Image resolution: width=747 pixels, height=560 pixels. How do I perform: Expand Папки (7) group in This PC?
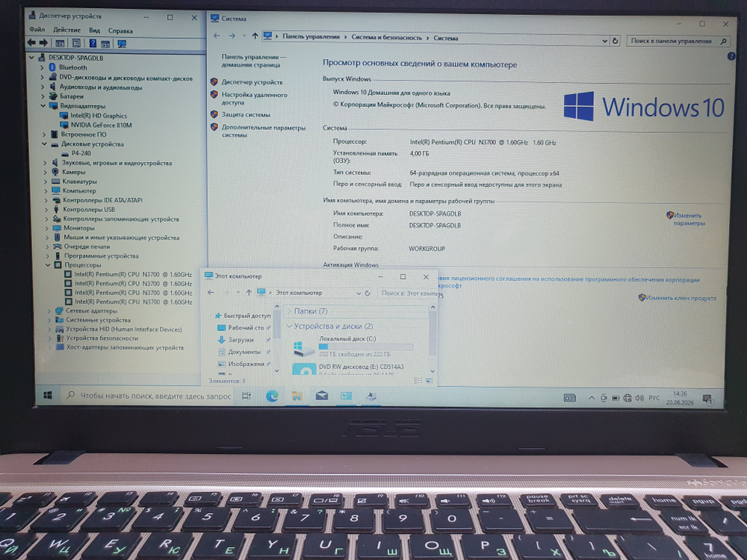(288, 311)
